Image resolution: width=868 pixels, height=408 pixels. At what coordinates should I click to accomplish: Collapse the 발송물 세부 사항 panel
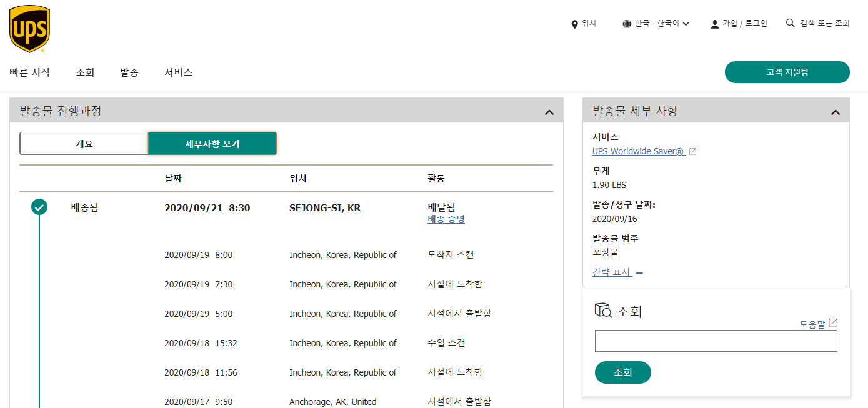(x=836, y=112)
